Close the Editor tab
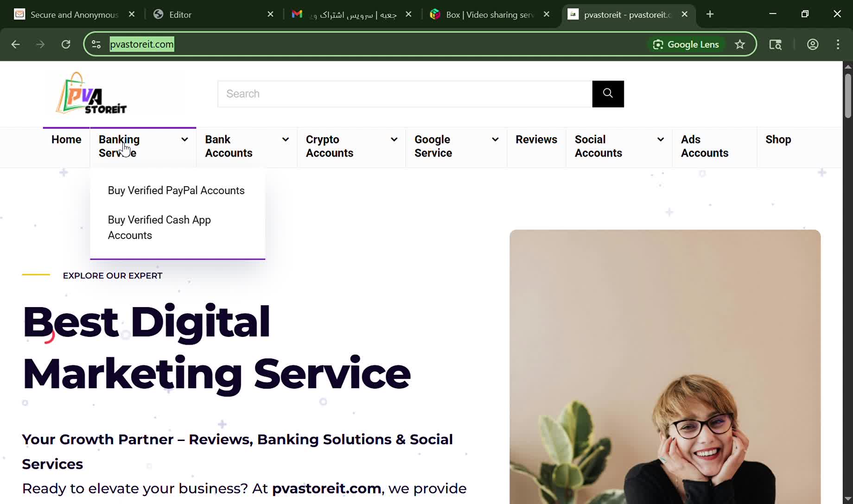853x504 pixels. coord(271,14)
